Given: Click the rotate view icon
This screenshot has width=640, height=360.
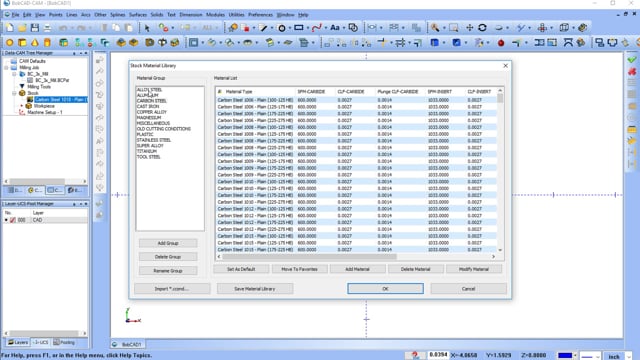Looking at the screenshot, I should 482,28.
